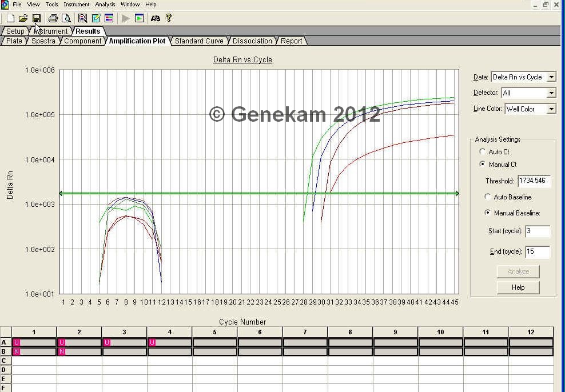Switch to the Setup tab
This screenshot has width=565, height=392.
point(15,31)
